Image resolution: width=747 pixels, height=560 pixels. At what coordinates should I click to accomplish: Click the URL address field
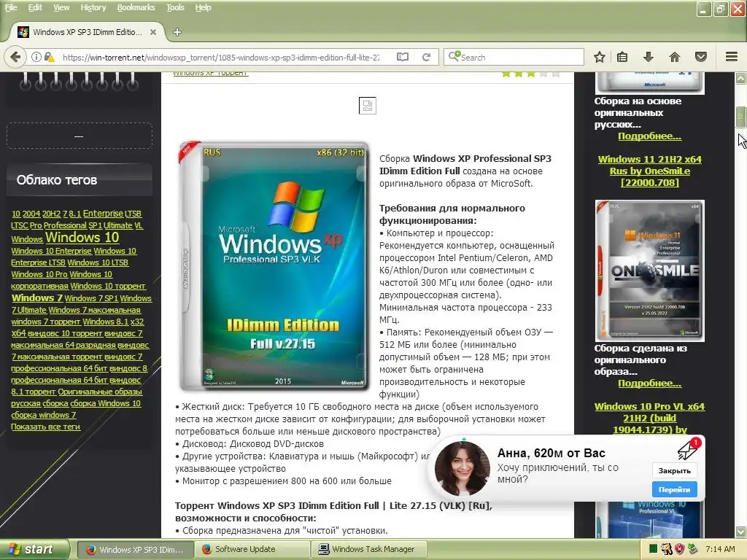click(220, 57)
